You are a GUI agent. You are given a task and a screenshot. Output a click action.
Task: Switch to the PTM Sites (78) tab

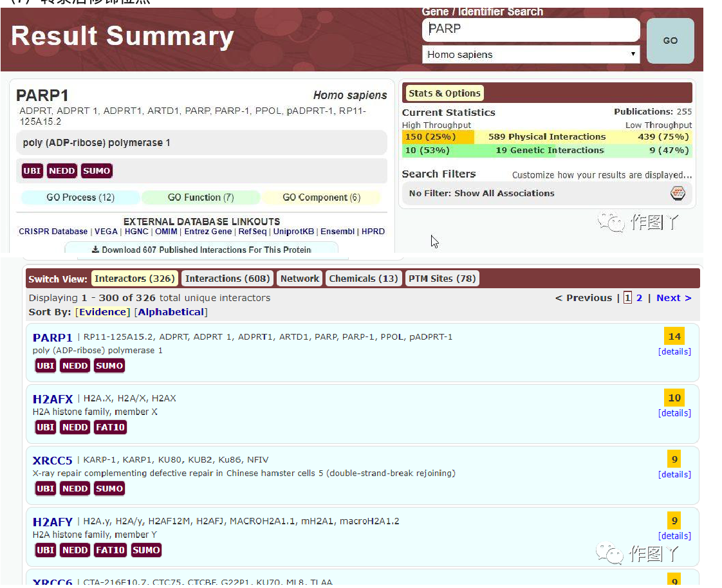pyautogui.click(x=442, y=279)
